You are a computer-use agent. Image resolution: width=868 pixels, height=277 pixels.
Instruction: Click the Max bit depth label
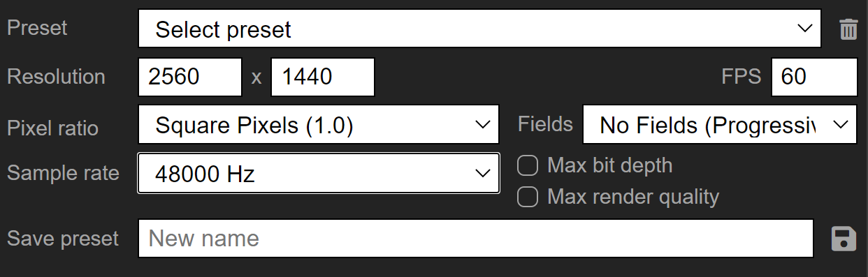pos(609,166)
